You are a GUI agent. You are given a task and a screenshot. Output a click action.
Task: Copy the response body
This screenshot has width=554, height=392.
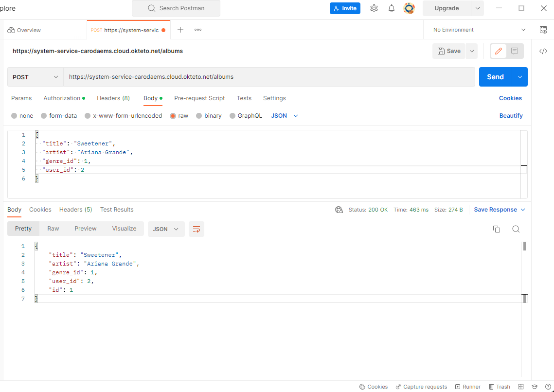click(497, 229)
